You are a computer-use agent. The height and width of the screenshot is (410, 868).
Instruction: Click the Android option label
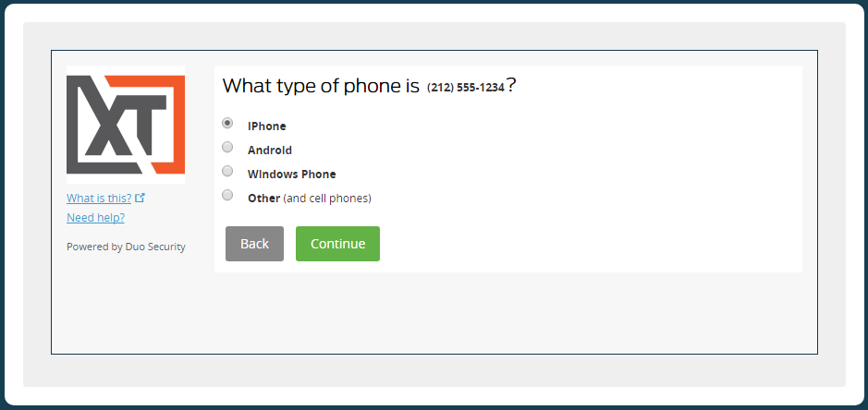click(x=270, y=151)
